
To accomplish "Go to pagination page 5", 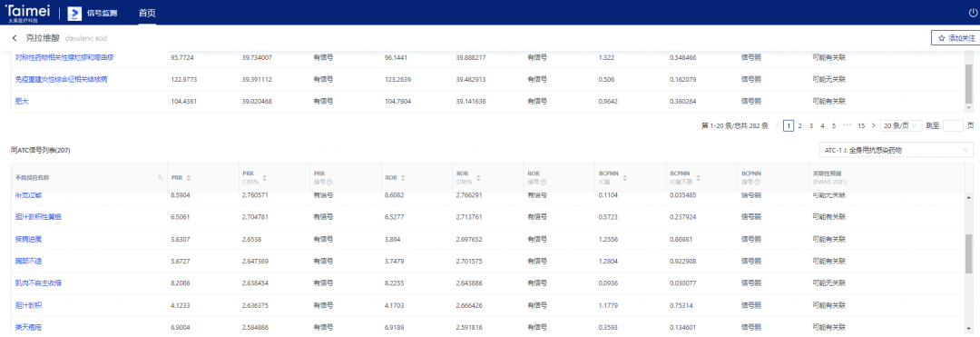I will (x=834, y=125).
